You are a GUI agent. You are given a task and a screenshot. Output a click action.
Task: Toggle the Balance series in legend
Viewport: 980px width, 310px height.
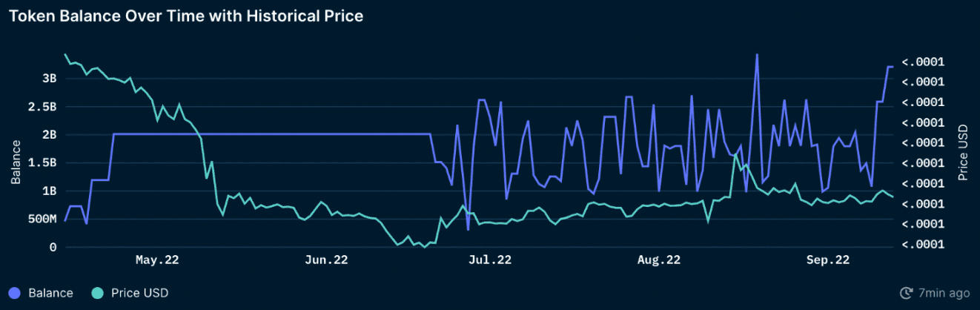[42, 293]
